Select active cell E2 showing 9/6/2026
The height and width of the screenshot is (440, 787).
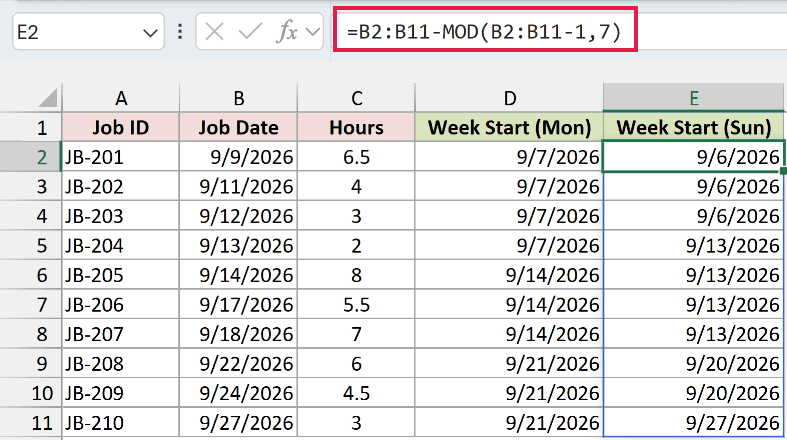click(x=693, y=157)
